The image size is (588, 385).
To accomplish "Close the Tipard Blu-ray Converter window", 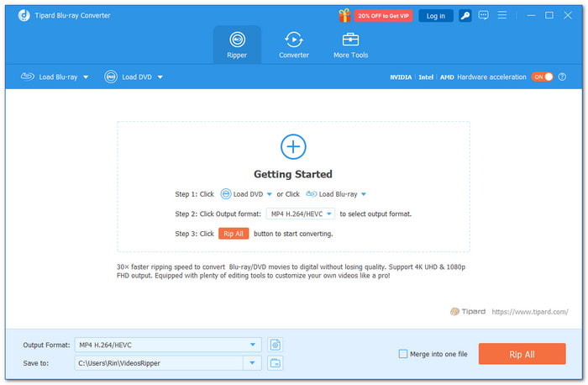I will point(568,15).
